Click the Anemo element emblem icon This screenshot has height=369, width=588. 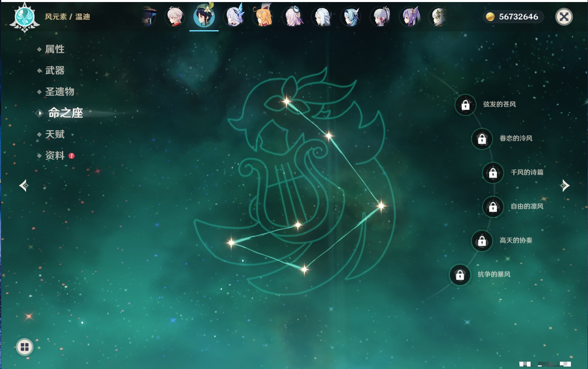pos(24,17)
